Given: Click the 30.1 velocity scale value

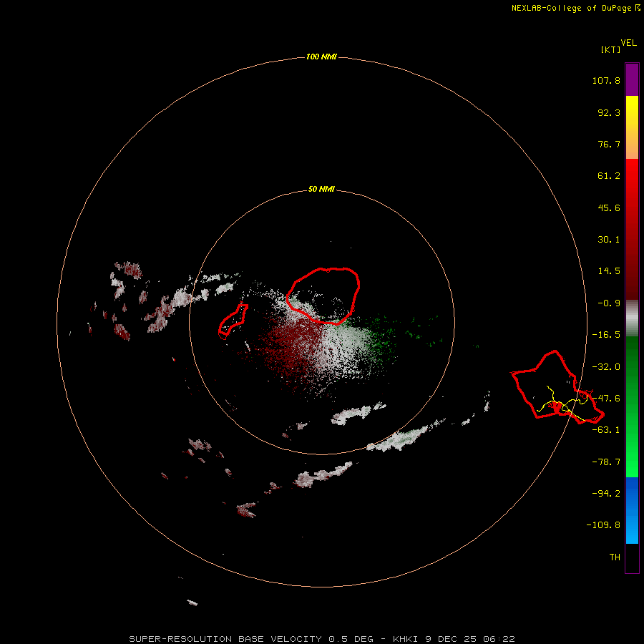Looking at the screenshot, I should point(609,240).
